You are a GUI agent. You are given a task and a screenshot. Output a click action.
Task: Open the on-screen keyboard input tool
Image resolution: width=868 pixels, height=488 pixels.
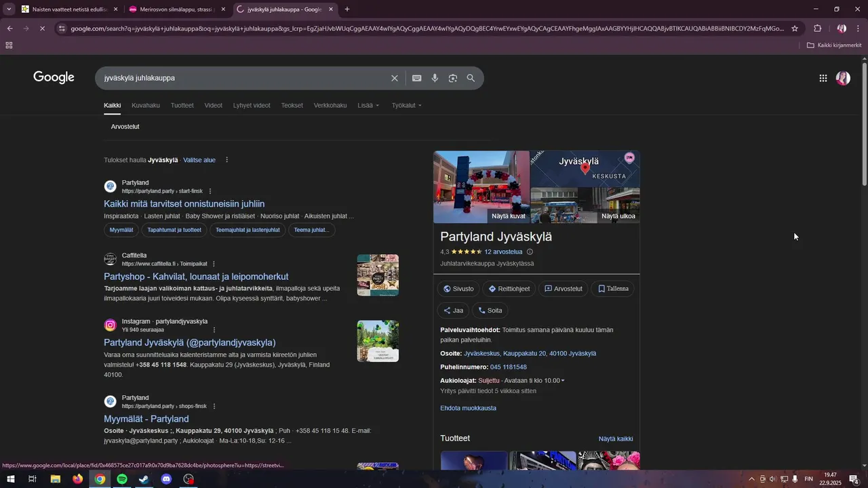click(417, 78)
